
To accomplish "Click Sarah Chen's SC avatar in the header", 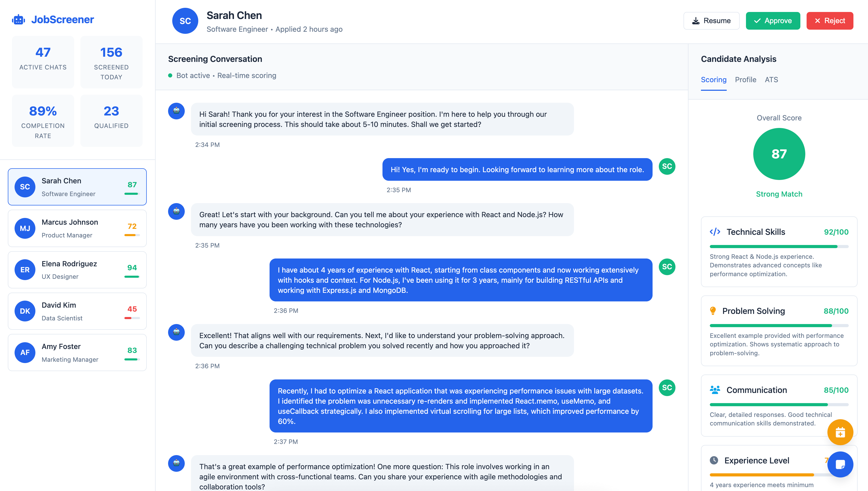I will (x=185, y=21).
